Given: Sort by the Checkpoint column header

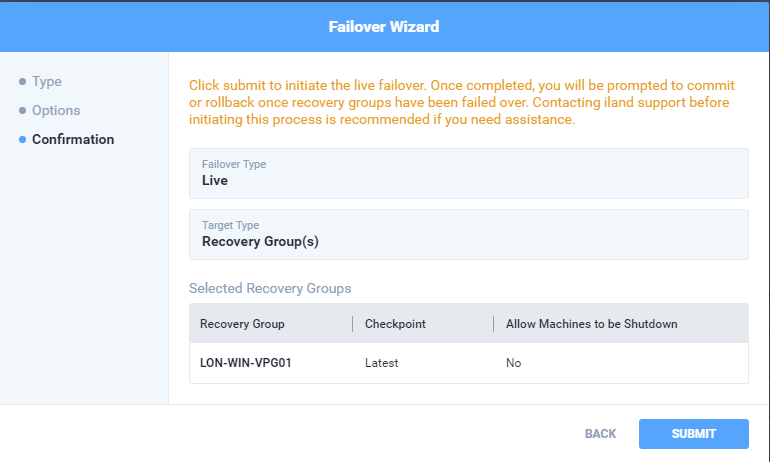Looking at the screenshot, I should coord(396,324).
